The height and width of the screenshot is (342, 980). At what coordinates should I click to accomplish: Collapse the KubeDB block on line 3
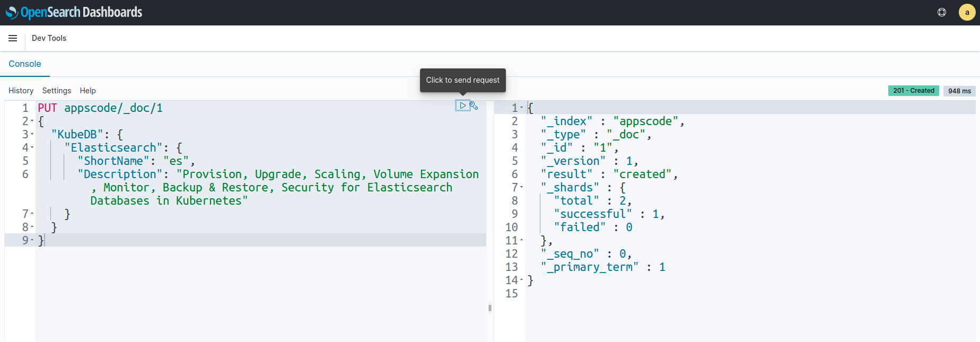coord(32,135)
